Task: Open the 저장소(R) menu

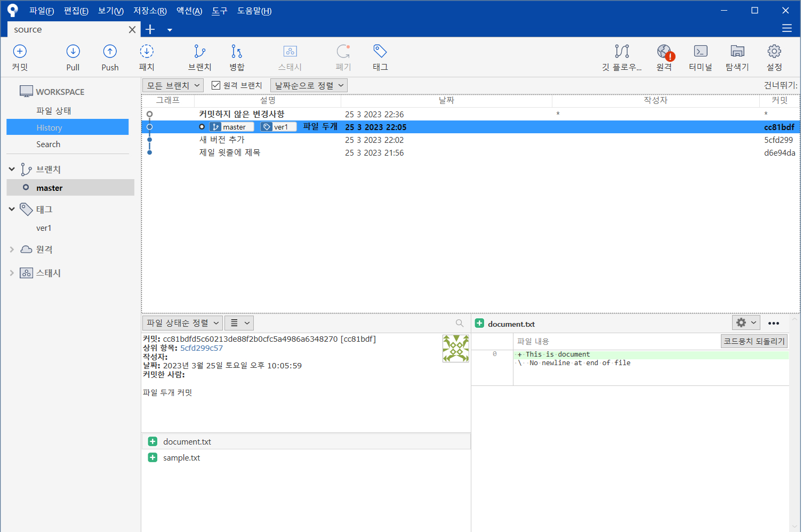Action: point(150,11)
